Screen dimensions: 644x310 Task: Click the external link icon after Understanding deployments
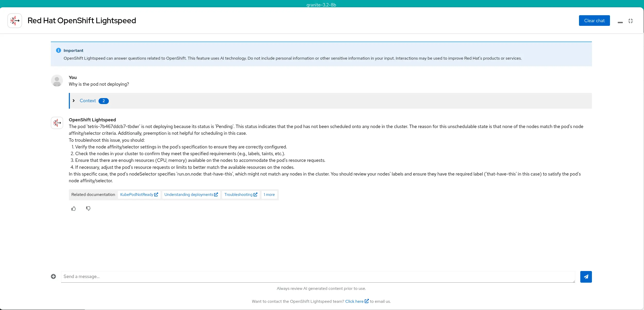(x=216, y=195)
